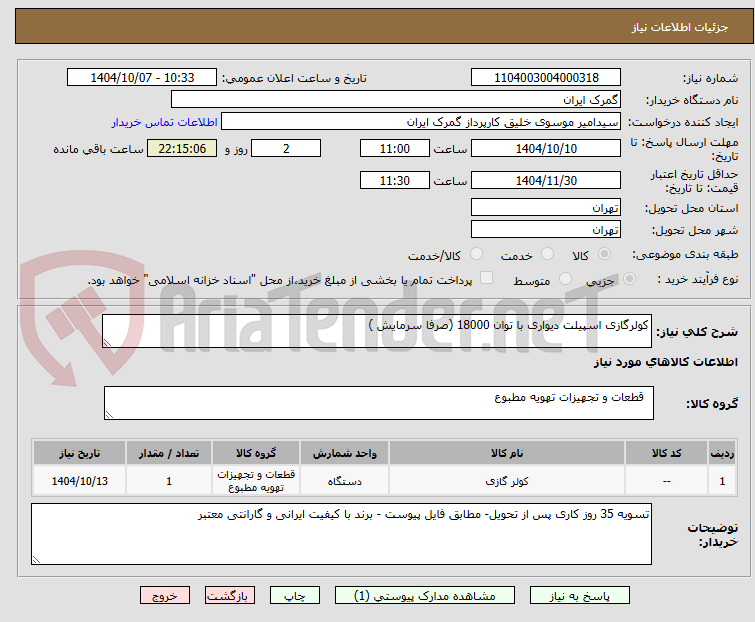Click the days remaining field showing 2
This screenshot has width=755, height=622.
pyautogui.click(x=286, y=148)
